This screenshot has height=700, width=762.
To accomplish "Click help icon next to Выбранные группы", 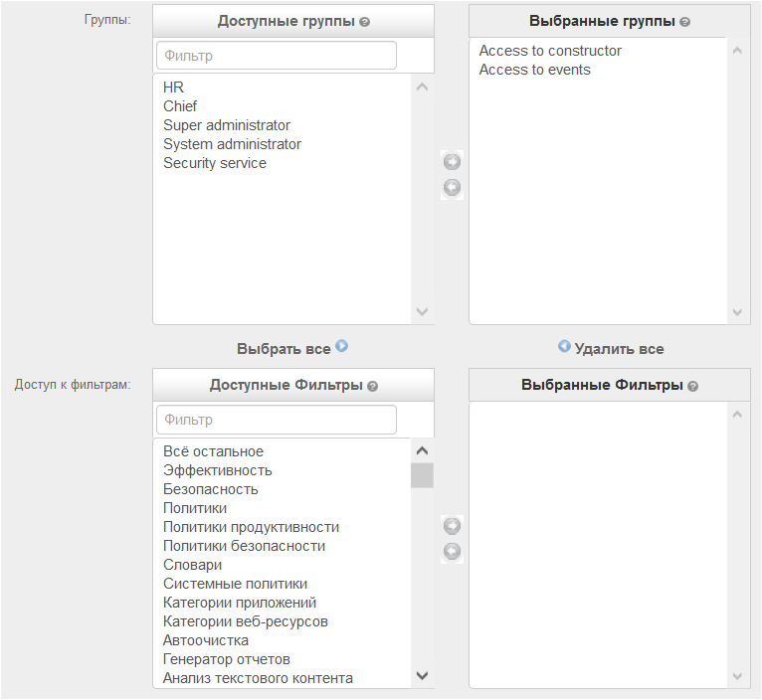I will 684,22.
